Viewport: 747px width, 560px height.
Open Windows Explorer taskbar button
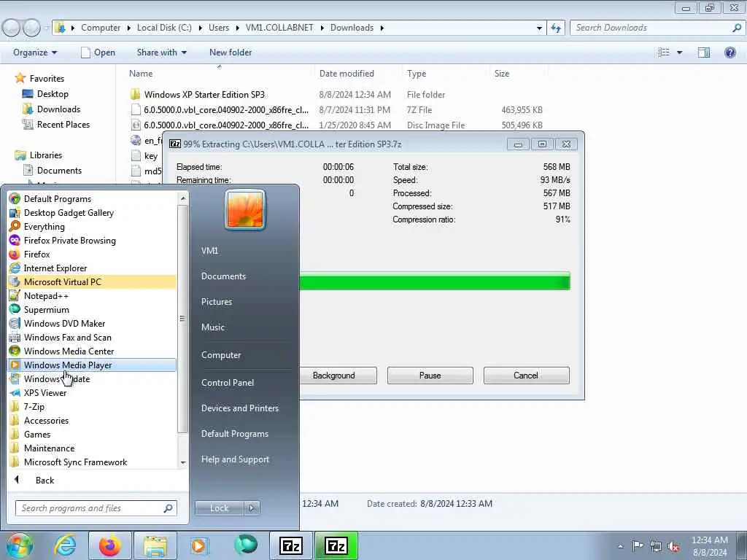[x=155, y=545]
